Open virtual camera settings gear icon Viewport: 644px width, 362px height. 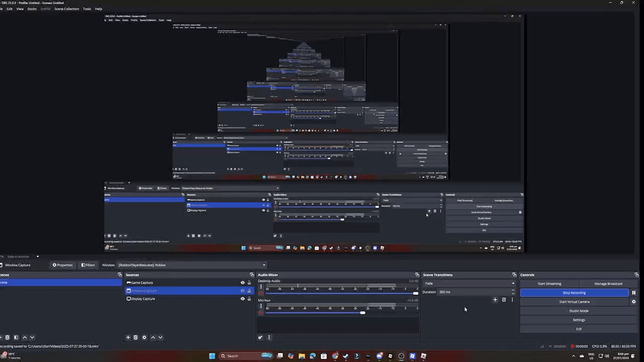pos(633,302)
